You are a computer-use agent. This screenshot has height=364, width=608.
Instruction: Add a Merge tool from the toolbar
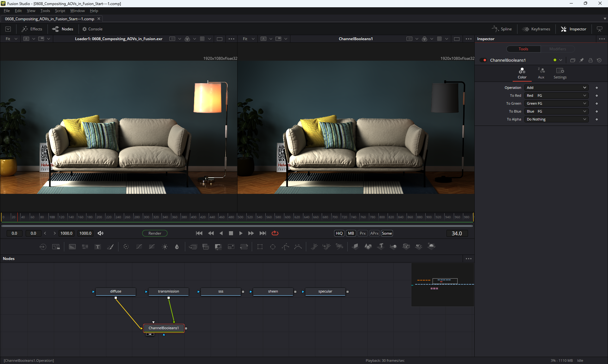point(206,247)
